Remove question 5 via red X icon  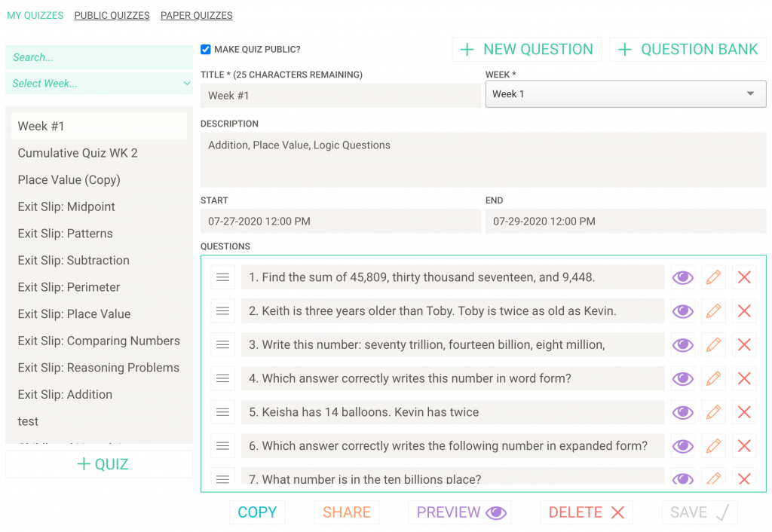click(x=744, y=412)
